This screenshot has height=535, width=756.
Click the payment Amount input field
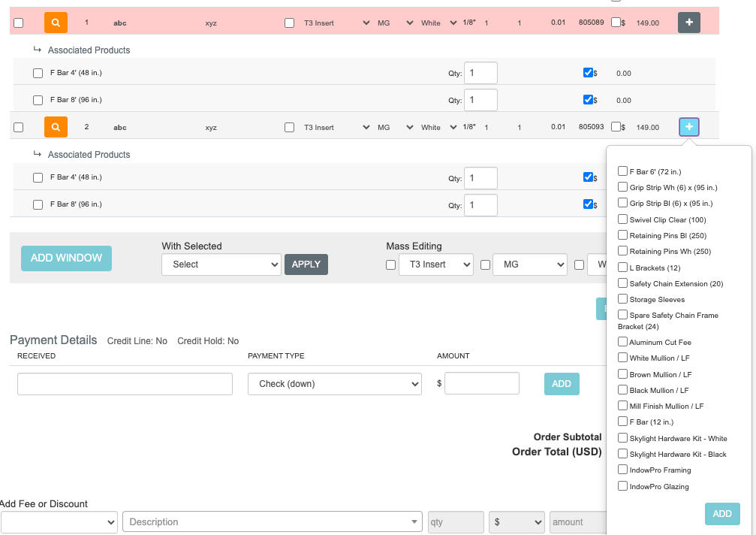(x=481, y=383)
